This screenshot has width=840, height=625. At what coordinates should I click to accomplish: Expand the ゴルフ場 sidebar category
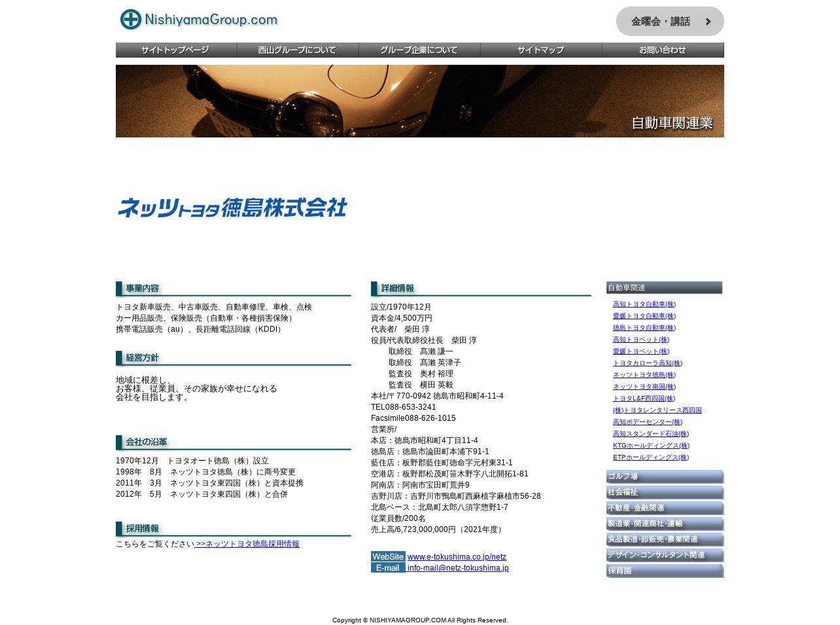pos(665,476)
